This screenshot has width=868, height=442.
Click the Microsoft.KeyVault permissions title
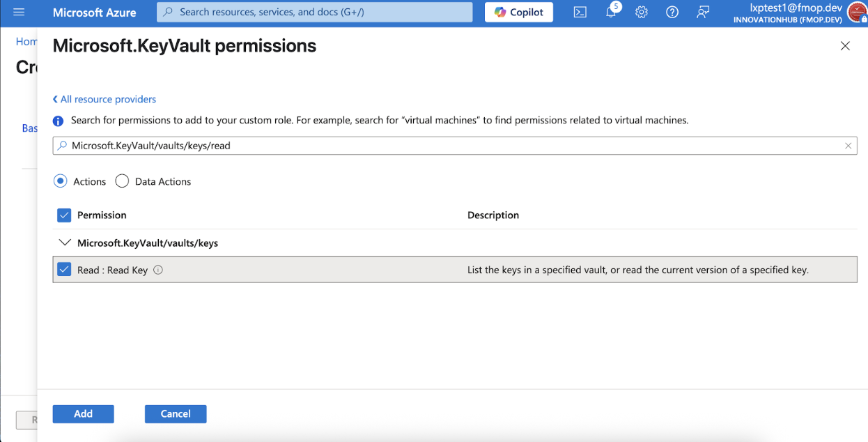(x=185, y=46)
